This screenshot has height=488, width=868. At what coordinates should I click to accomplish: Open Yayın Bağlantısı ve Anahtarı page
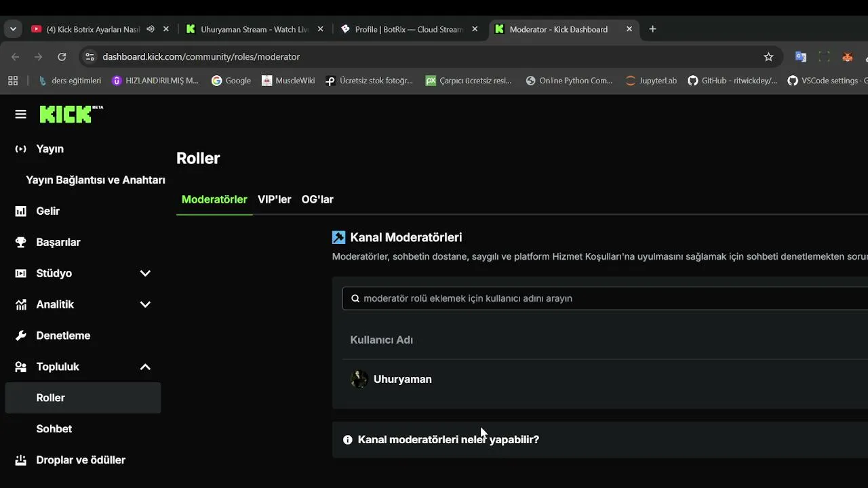pos(96,180)
